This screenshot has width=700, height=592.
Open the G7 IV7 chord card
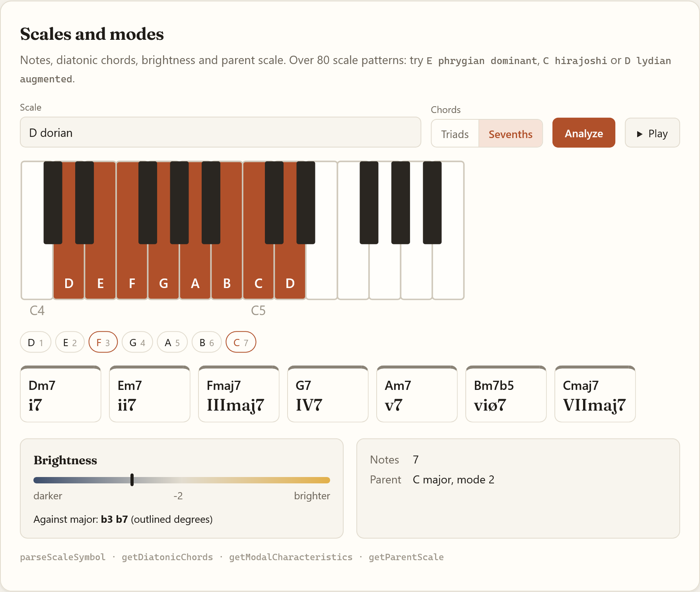[x=328, y=394]
